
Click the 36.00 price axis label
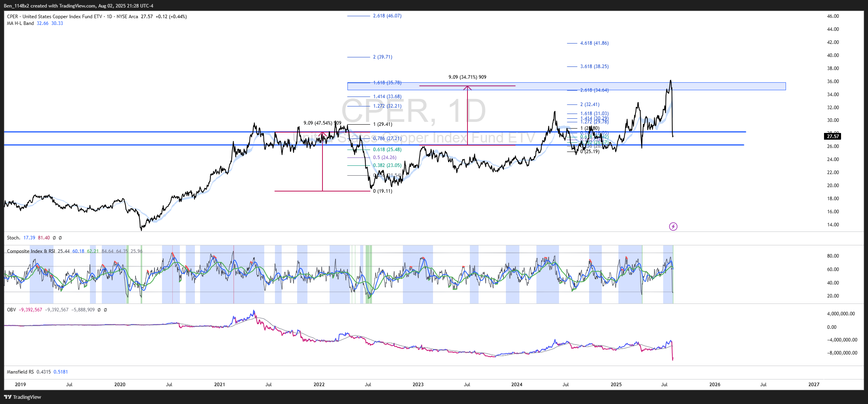[x=833, y=82]
